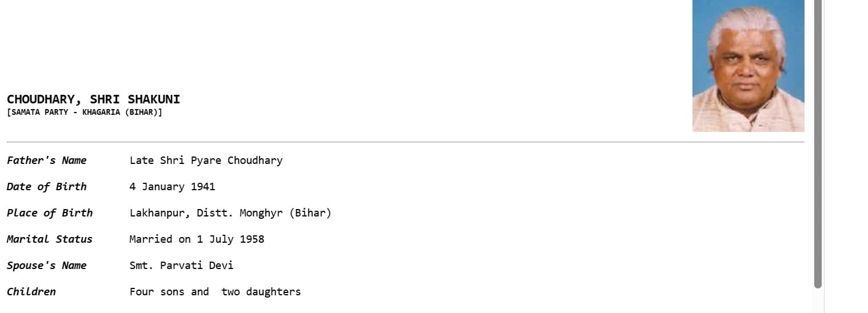Image resolution: width=868 pixels, height=313 pixels.
Task: Select the Father's Name label
Action: tap(46, 160)
